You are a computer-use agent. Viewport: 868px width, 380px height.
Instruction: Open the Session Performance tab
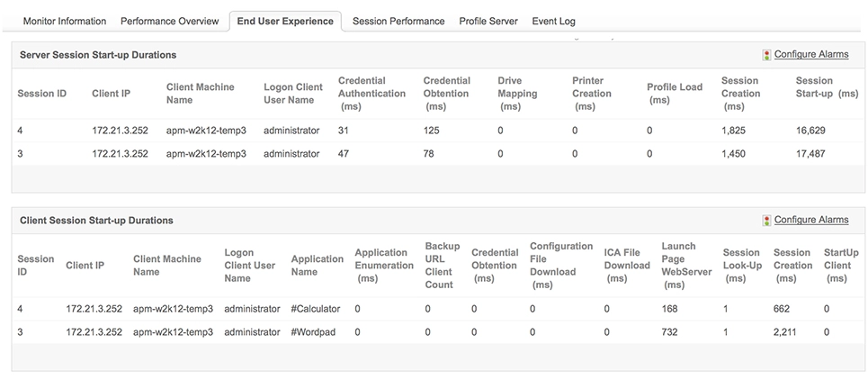pyautogui.click(x=398, y=21)
